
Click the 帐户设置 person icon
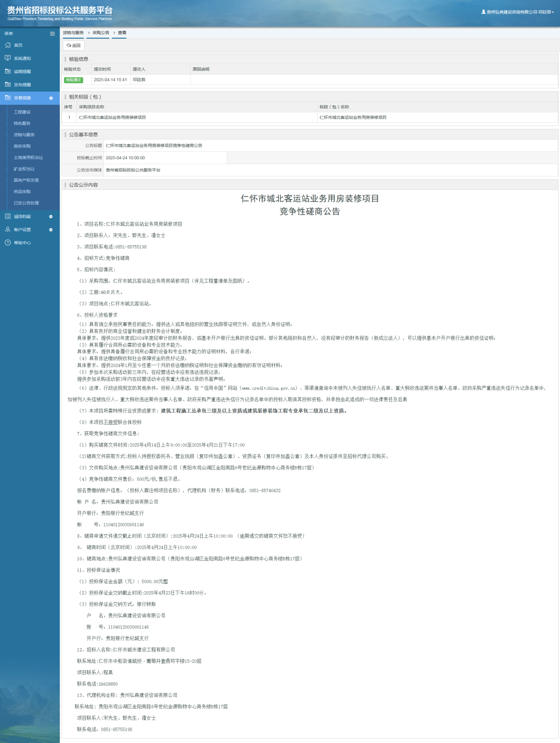pyautogui.click(x=8, y=230)
